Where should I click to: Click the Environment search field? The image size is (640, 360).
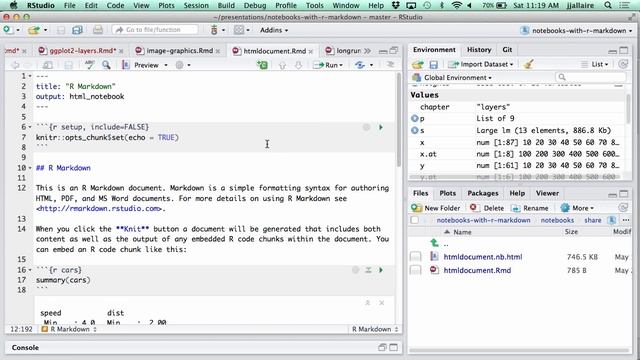(x=591, y=77)
